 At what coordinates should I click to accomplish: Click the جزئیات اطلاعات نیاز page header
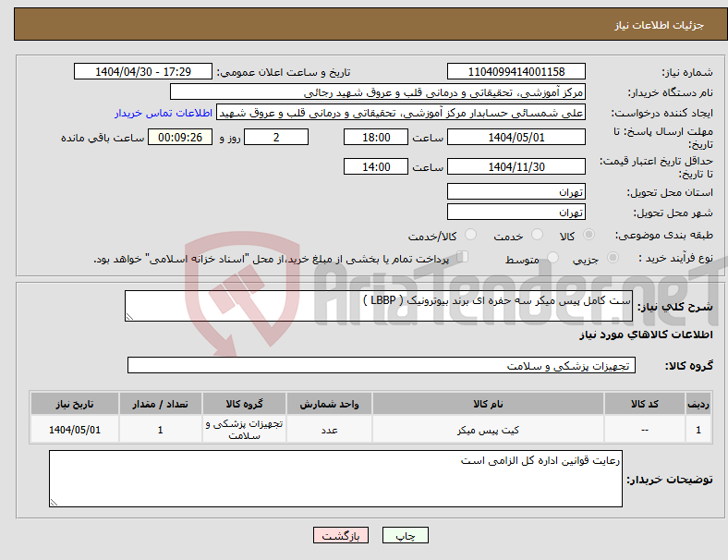pyautogui.click(x=659, y=25)
